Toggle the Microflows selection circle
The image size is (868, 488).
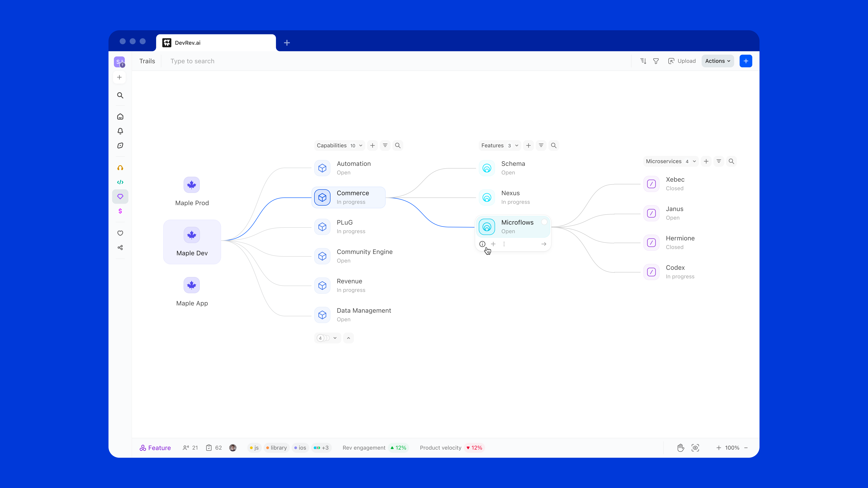click(544, 222)
